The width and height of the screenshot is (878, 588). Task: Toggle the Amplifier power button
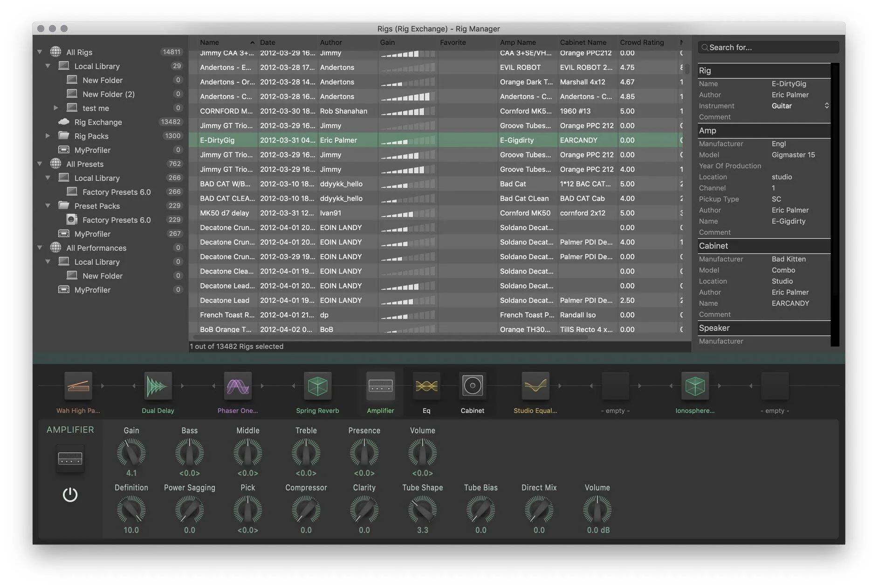click(70, 494)
